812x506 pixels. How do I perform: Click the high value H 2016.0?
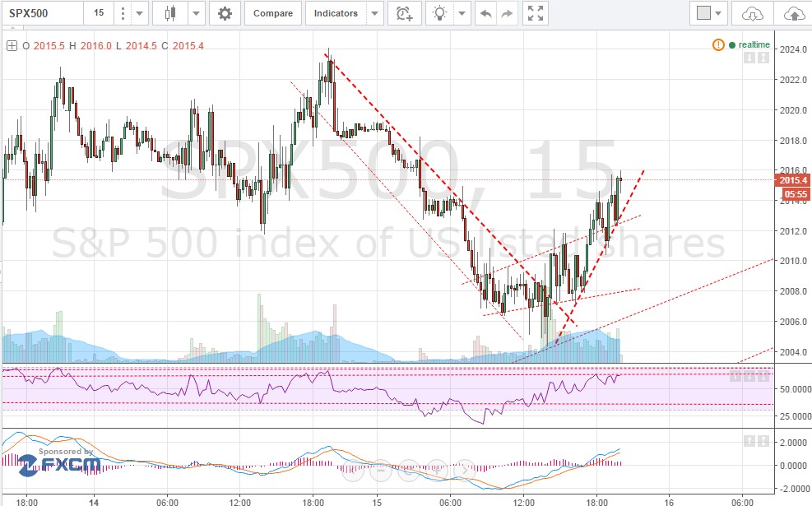click(x=90, y=45)
